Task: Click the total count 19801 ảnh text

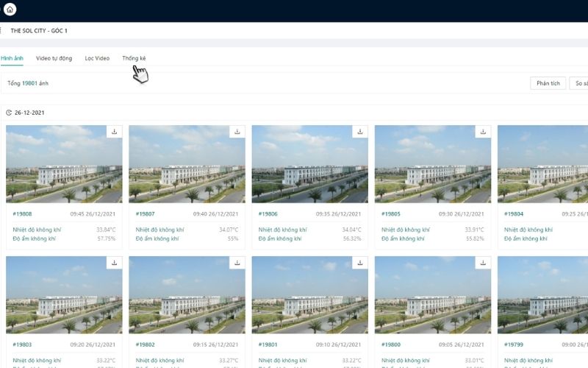Action: tap(28, 83)
